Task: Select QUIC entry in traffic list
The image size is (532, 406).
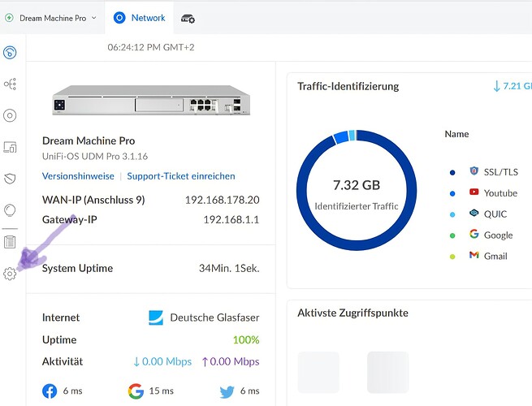Action: click(495, 214)
